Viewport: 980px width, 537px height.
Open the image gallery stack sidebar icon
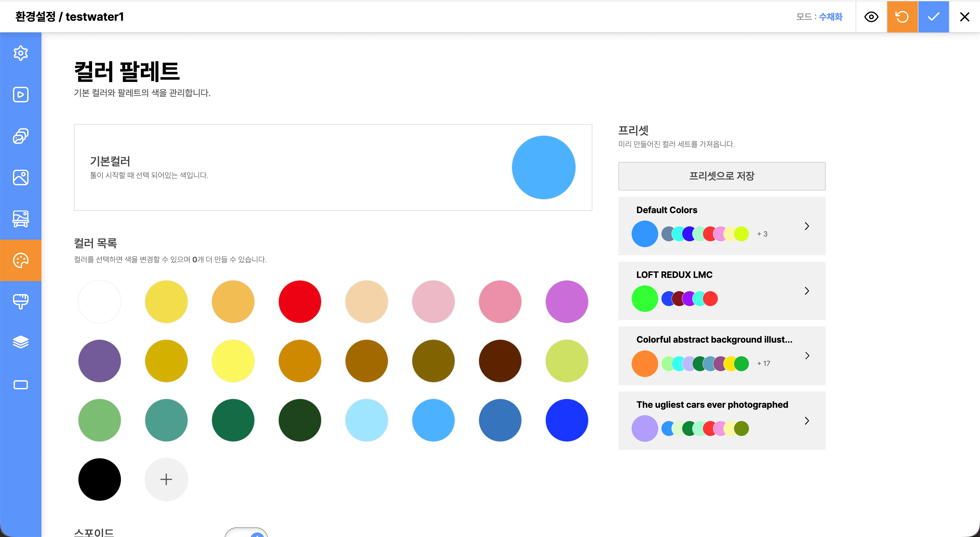click(x=20, y=136)
